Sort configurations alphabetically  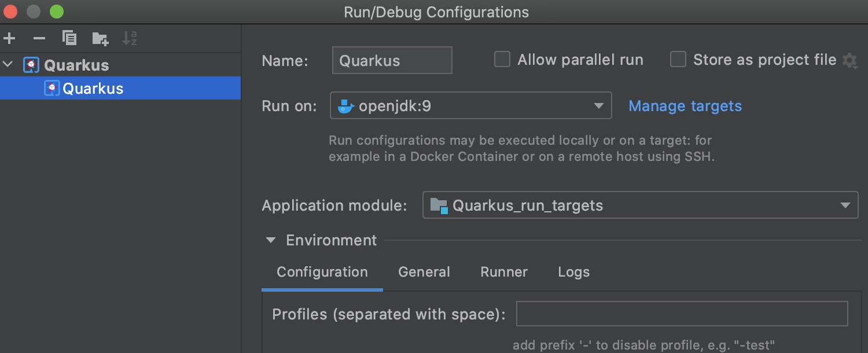coord(130,39)
